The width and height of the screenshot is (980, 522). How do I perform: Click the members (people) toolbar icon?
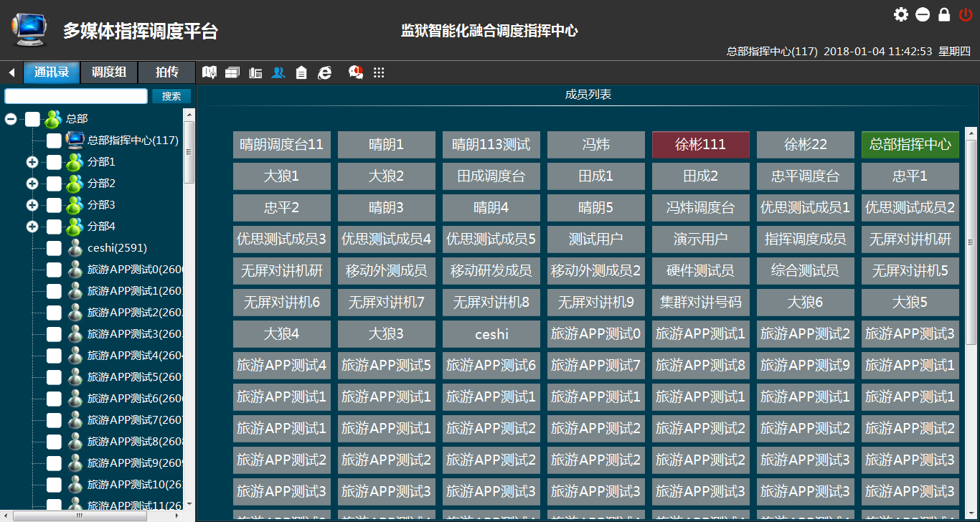278,72
